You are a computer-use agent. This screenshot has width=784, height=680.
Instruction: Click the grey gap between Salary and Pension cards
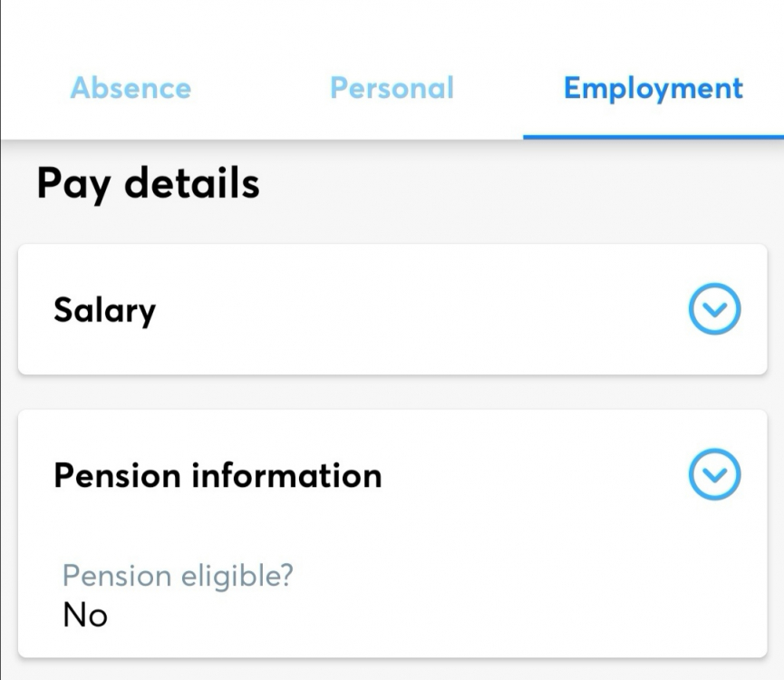392,392
